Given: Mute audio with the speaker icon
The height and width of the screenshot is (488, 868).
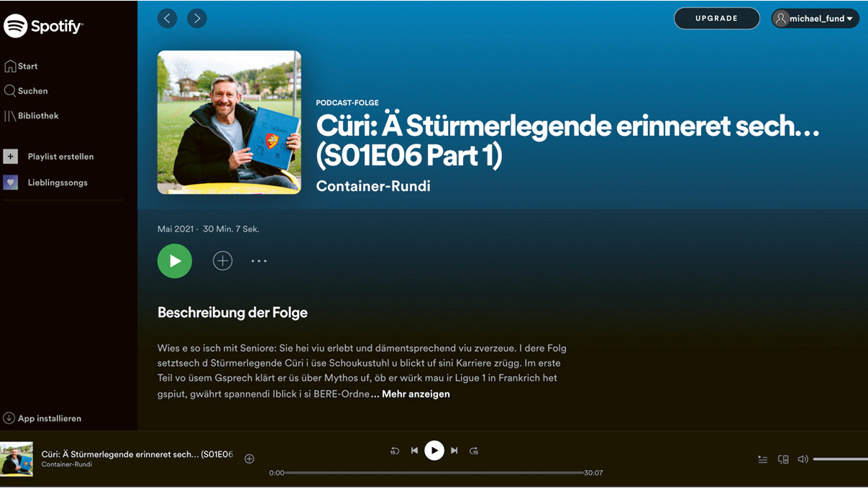Looking at the screenshot, I should pos(803,459).
